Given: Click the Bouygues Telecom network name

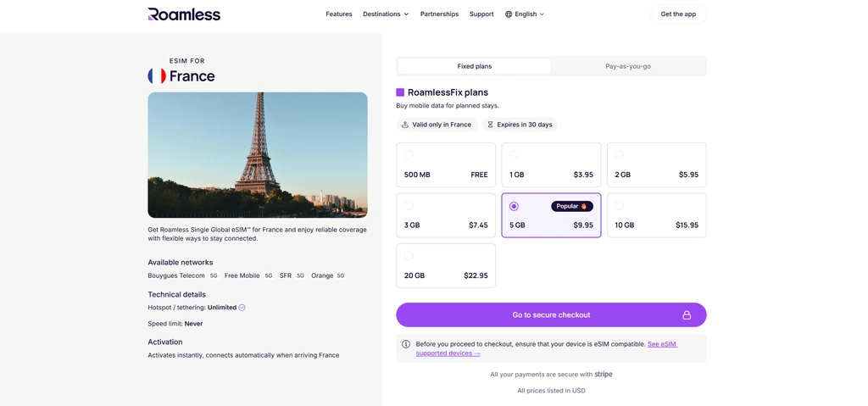Looking at the screenshot, I should tap(176, 275).
